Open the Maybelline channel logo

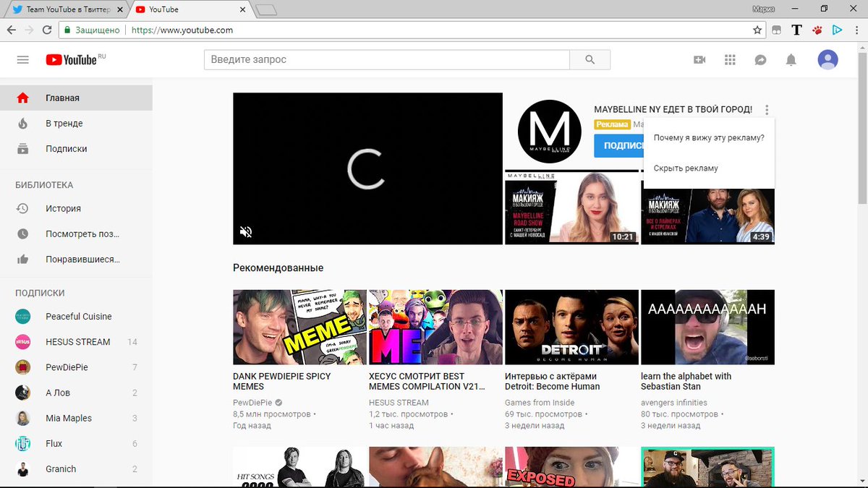pyautogui.click(x=549, y=132)
